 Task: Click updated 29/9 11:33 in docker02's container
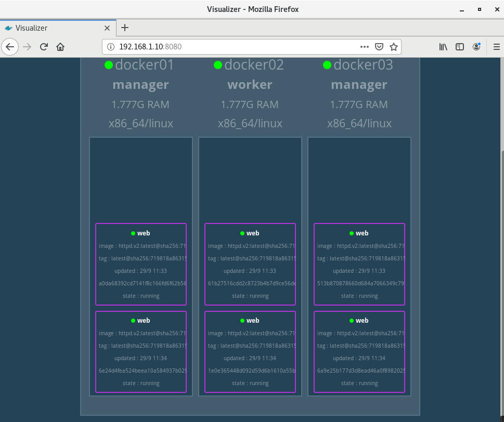click(250, 271)
